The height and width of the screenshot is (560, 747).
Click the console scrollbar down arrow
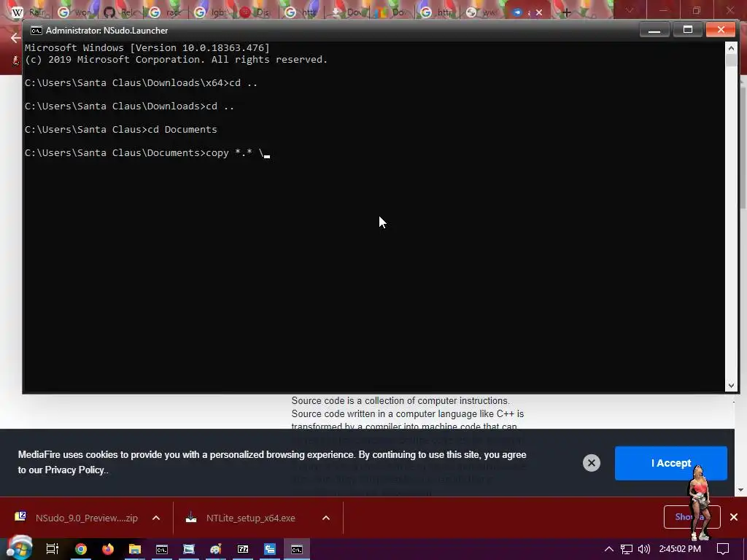click(x=731, y=386)
